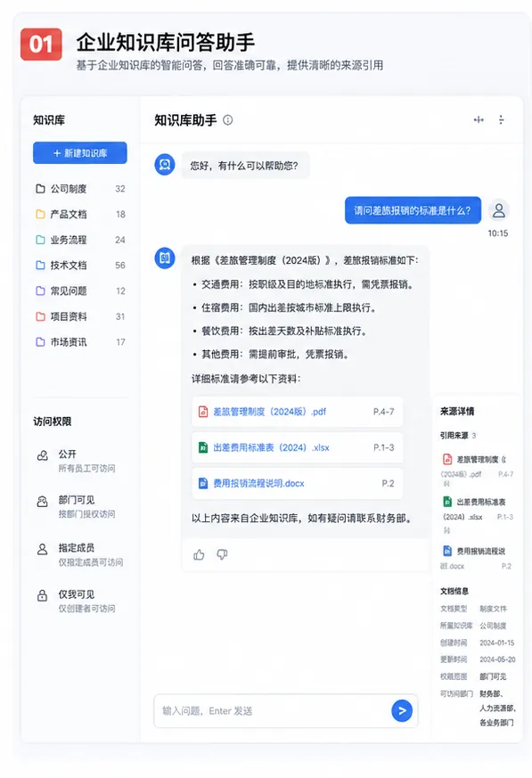Click the 10:15 timestamp

[498, 233]
